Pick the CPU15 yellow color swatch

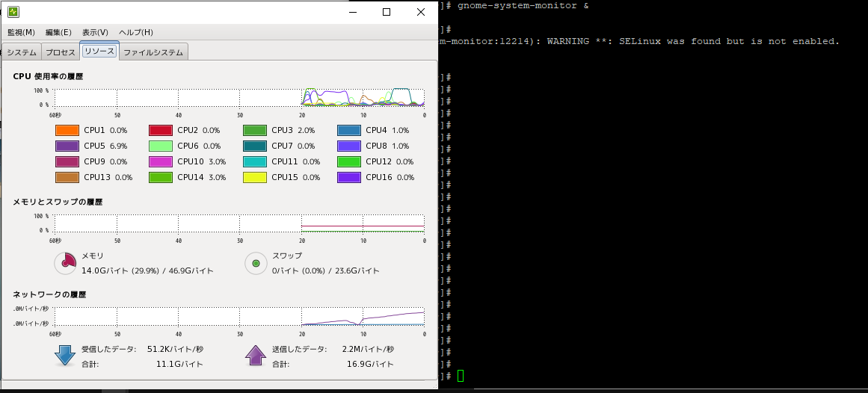point(255,178)
